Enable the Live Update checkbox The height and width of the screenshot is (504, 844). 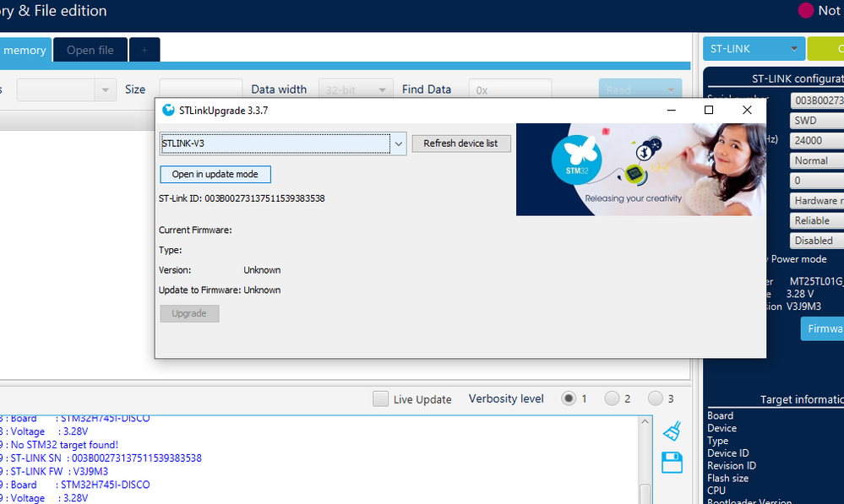(380, 399)
